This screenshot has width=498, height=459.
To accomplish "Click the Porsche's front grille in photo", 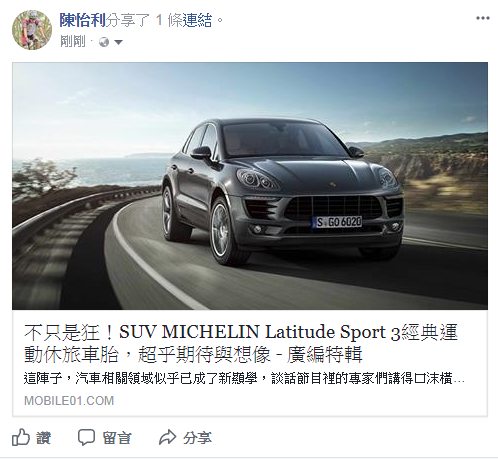I will coord(333,208).
